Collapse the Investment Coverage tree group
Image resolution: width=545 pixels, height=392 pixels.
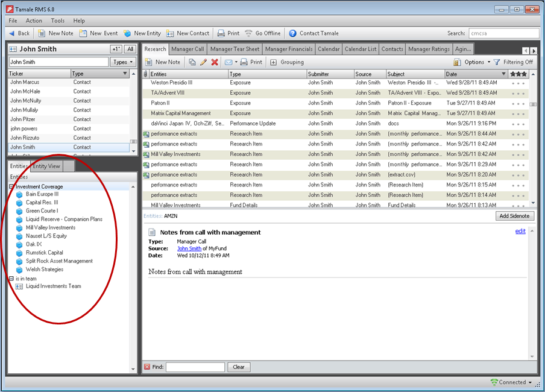pos(11,187)
